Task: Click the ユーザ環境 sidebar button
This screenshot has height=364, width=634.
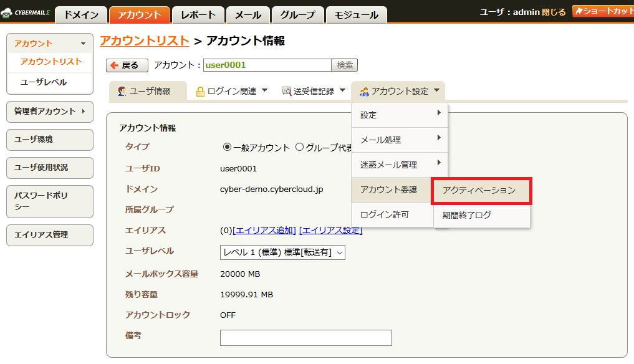Action: [50, 140]
